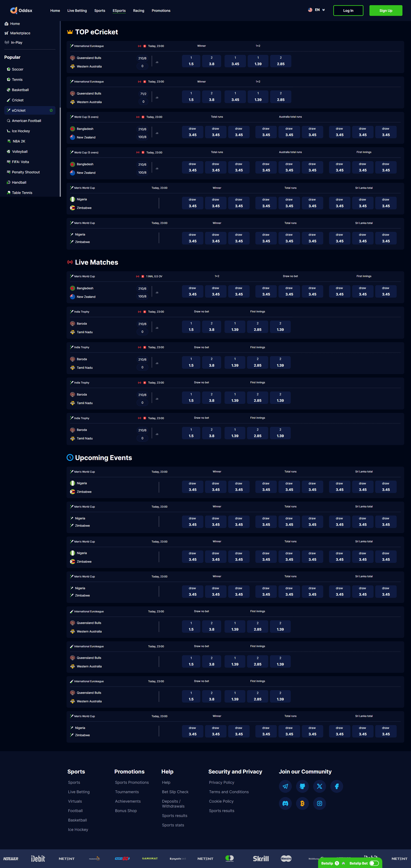Open the Promotions top nav item
Viewport: 411px width, 868px height.
[161, 11]
